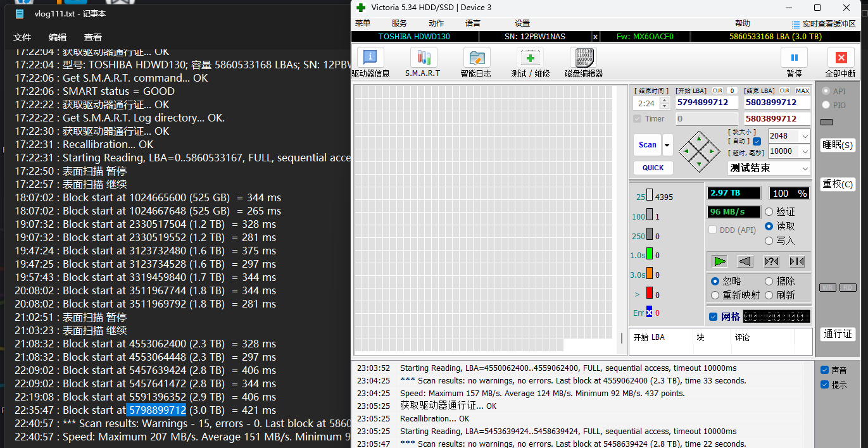Click the down arrow of the navigation diamond

coord(699,165)
